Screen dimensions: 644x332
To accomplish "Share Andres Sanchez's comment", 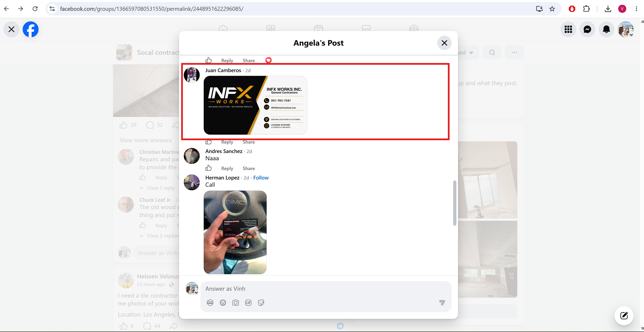I will click(249, 169).
